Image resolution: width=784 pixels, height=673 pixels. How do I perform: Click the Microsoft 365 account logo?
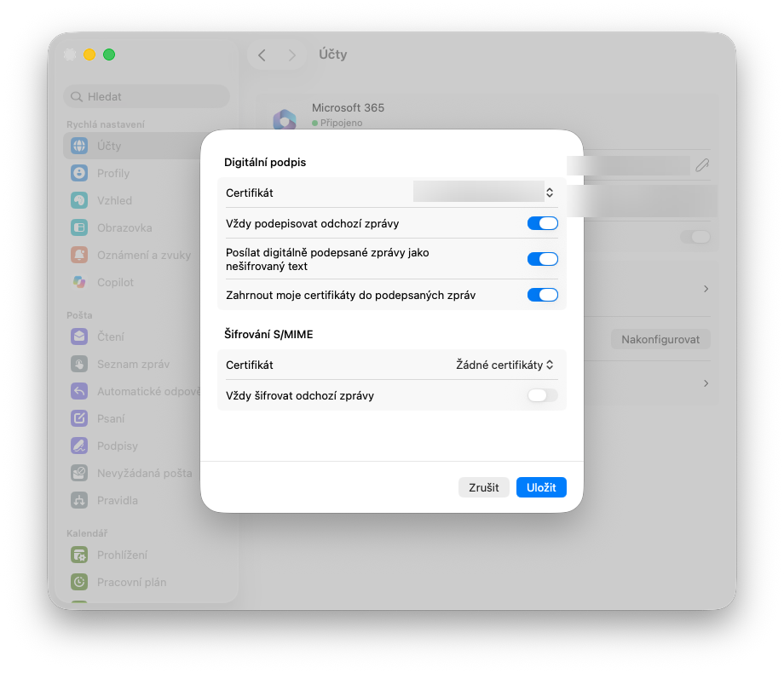285,119
